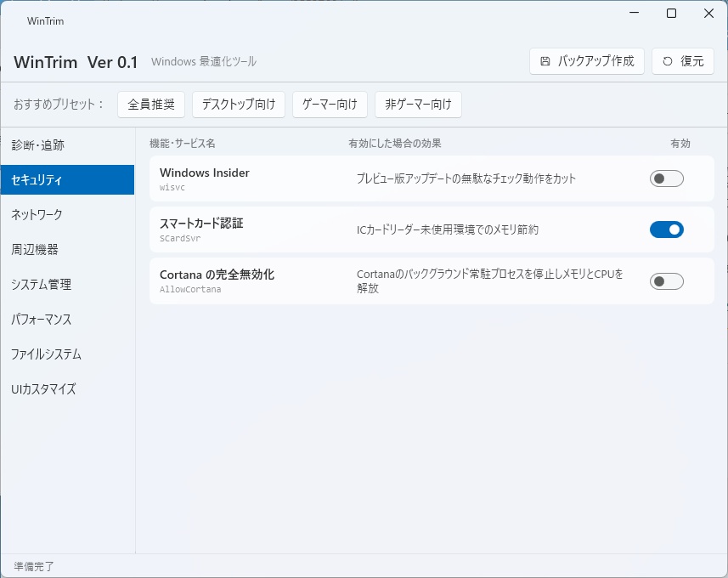728x578 pixels.
Task: Apply the デスクトップ向け preset
Action: pos(238,104)
